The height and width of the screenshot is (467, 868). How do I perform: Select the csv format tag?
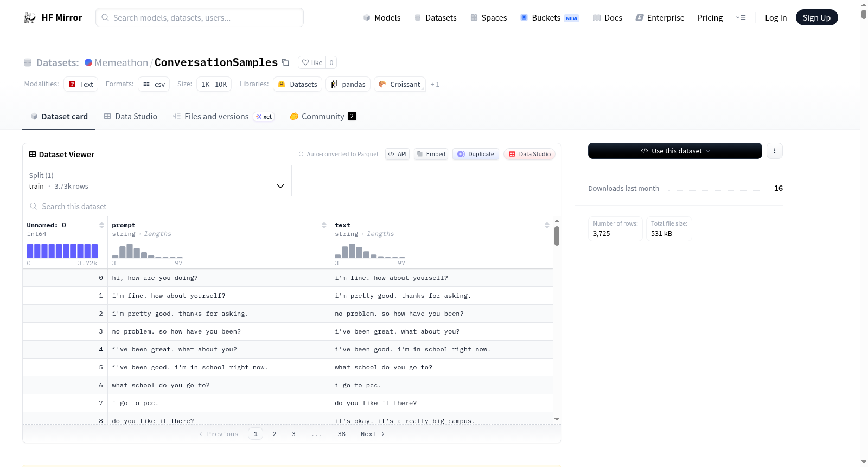154,84
